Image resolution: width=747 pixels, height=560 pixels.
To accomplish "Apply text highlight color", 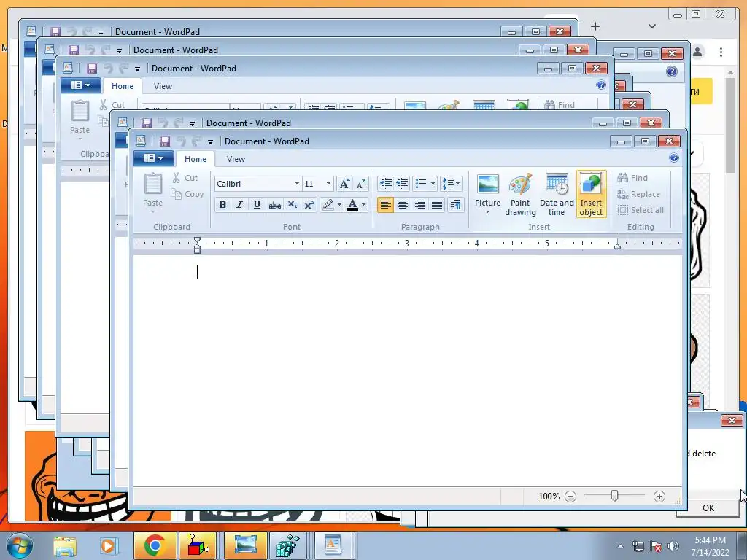I will [328, 205].
